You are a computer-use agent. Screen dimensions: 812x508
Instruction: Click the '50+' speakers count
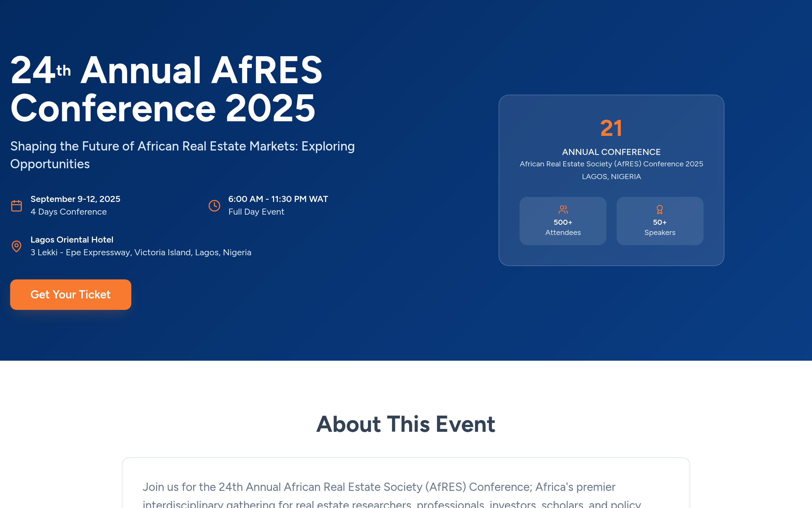coord(660,223)
